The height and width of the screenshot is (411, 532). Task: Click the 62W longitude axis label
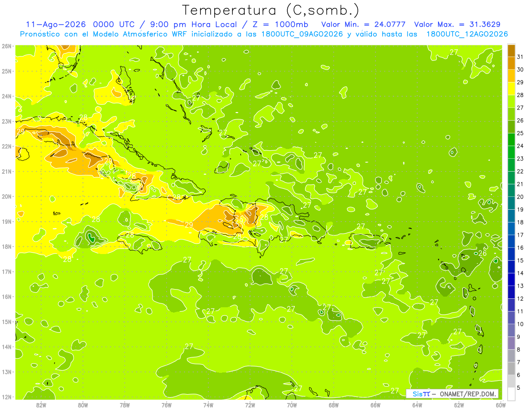click(459, 405)
